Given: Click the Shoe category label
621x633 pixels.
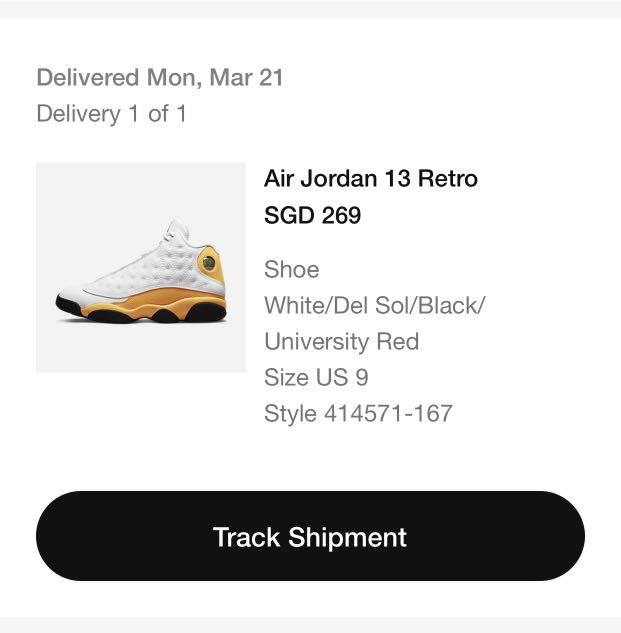Looking at the screenshot, I should click(292, 269).
